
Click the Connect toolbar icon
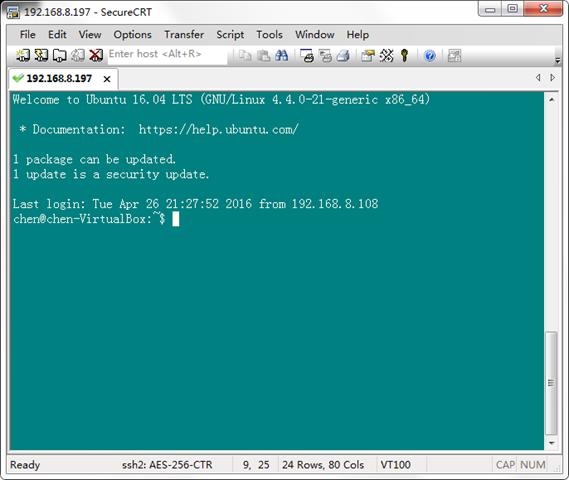click(22, 55)
